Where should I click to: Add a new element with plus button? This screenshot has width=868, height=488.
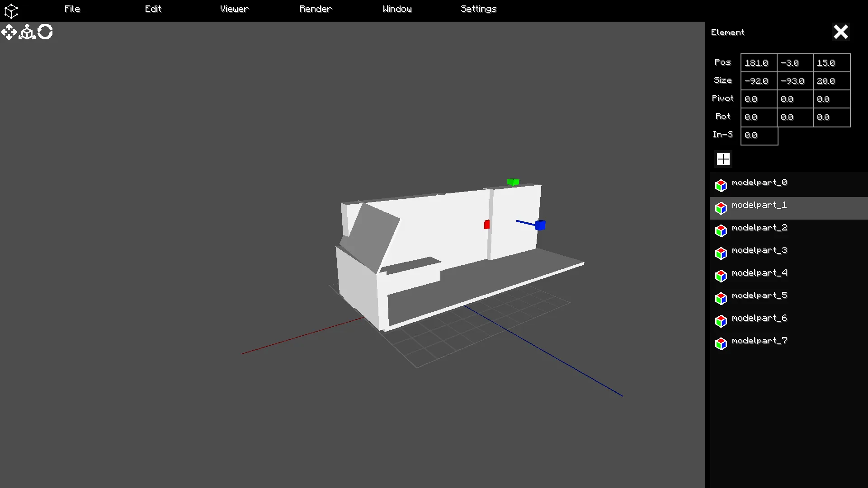click(x=723, y=159)
